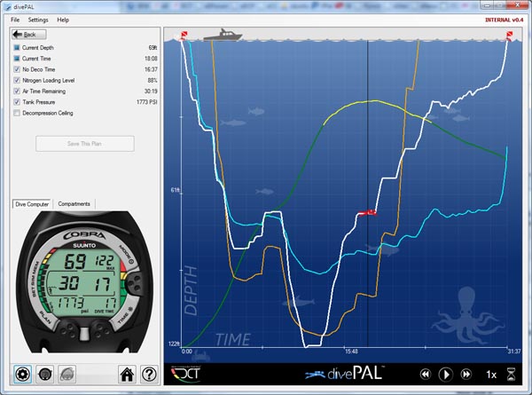Click the dive flag at dive start
The height and width of the screenshot is (395, 532).
(184, 35)
